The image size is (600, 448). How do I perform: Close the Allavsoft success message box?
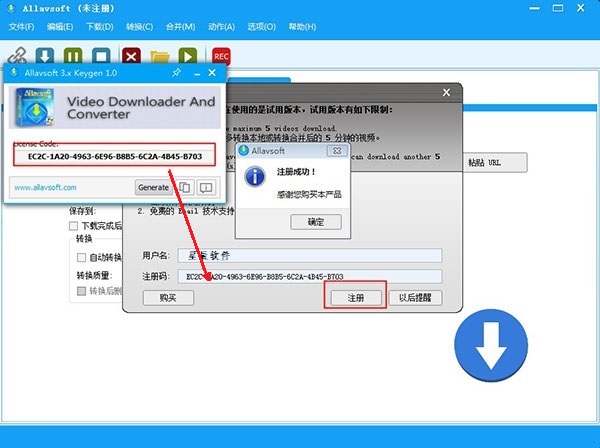coord(337,151)
